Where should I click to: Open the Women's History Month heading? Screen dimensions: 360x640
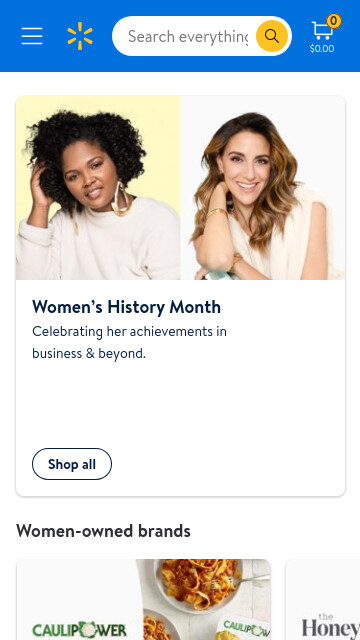pyautogui.click(x=127, y=307)
